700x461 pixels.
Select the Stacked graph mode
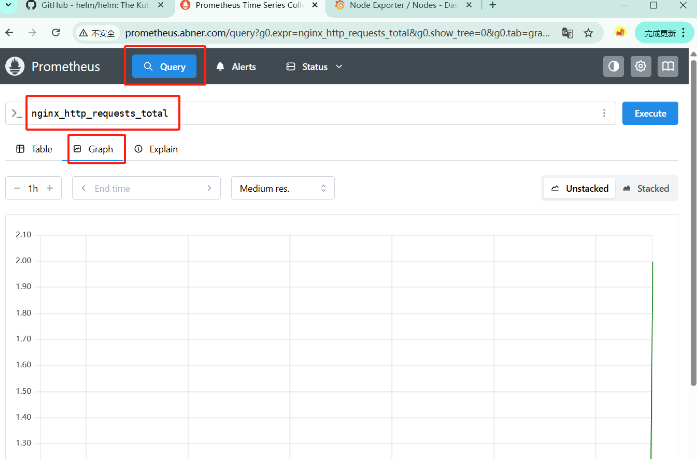646,188
